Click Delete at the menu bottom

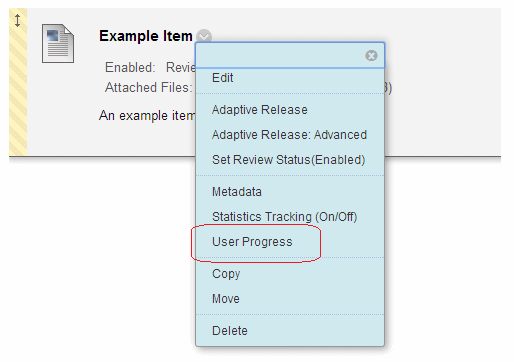(230, 331)
